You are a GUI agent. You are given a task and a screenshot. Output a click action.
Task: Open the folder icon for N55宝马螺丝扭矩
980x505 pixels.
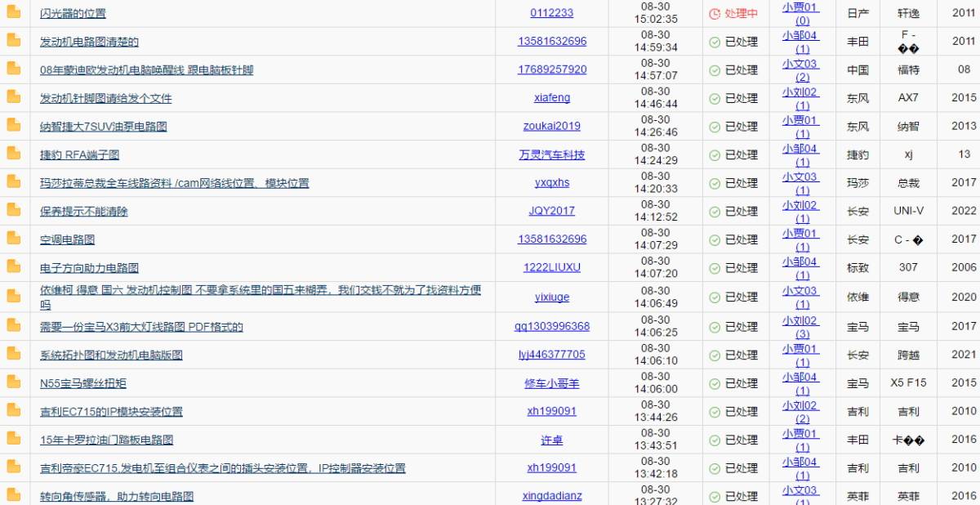point(13,382)
